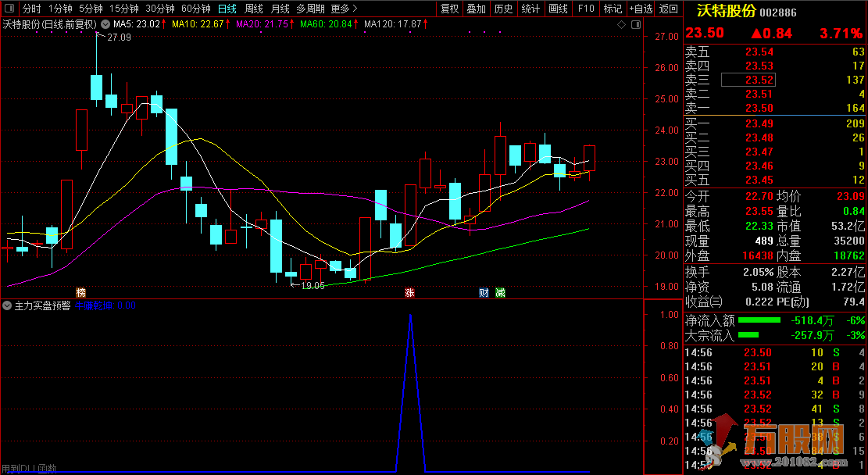Click the 净流入额 value -518.4万
This screenshot has width=868, height=475.
pyautogui.click(x=812, y=321)
